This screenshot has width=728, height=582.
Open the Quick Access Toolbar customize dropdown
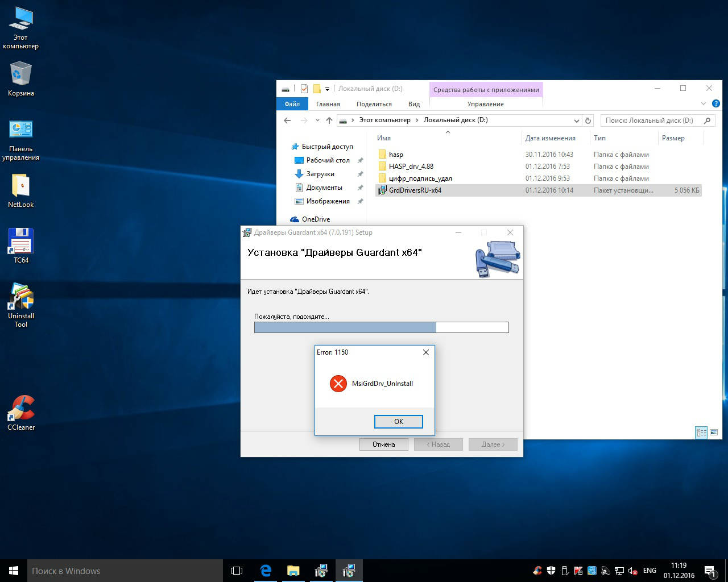click(x=327, y=89)
